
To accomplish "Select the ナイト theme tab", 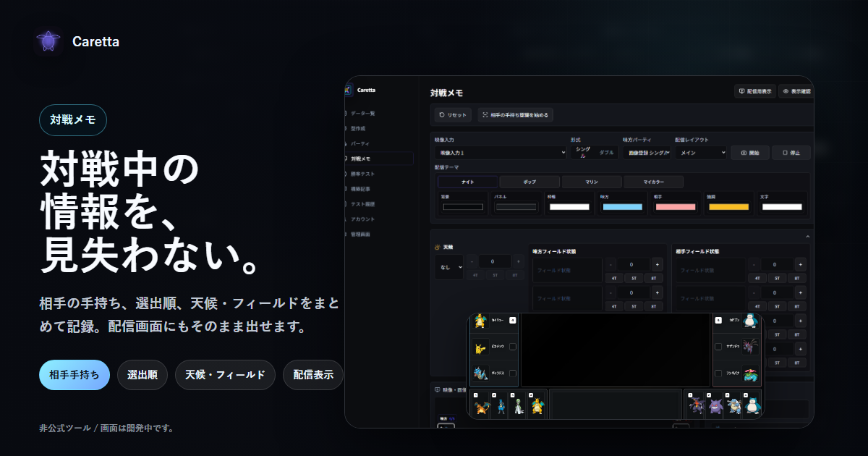I will (x=467, y=182).
